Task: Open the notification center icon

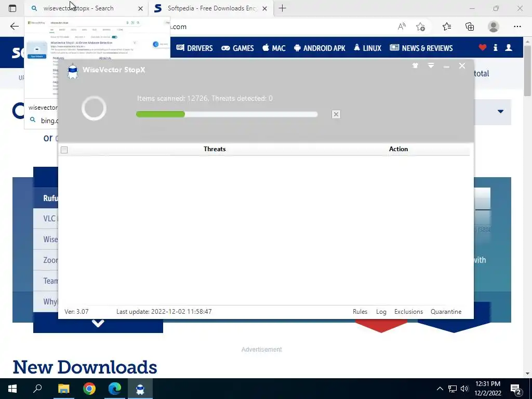Action: click(516, 390)
